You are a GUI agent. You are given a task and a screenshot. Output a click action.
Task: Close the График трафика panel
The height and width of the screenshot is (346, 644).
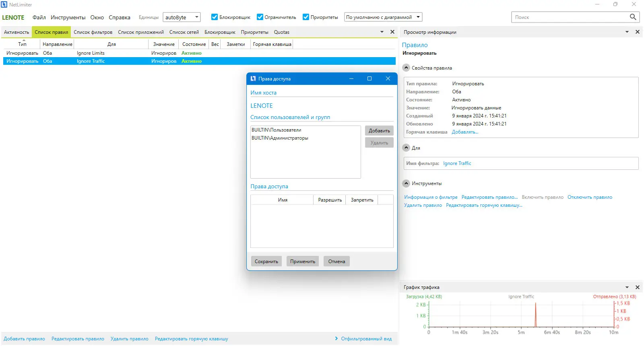click(638, 287)
